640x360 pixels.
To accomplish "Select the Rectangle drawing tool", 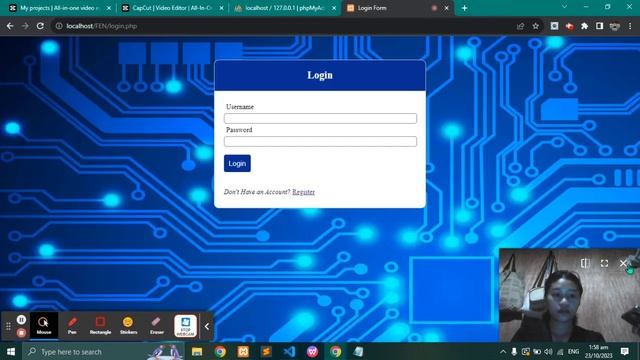I will point(100,325).
